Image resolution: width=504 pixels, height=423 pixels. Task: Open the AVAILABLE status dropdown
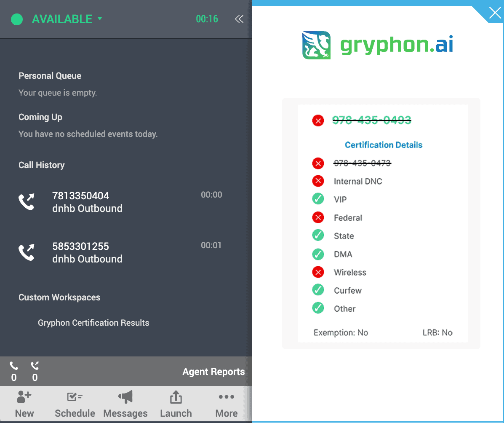click(67, 19)
